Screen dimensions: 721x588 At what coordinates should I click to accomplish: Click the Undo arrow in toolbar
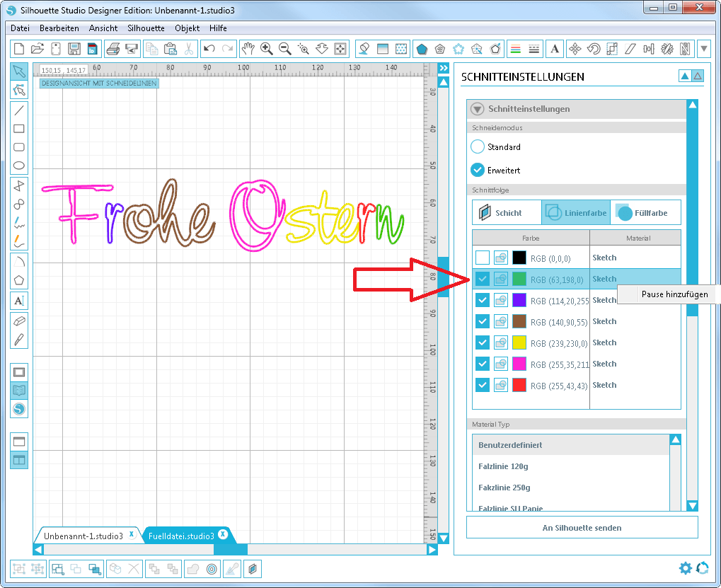(209, 49)
